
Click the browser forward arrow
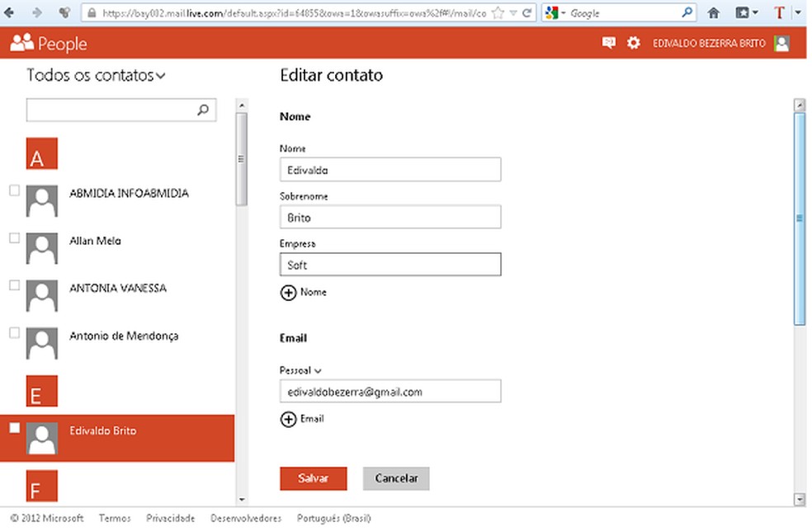[x=37, y=12]
